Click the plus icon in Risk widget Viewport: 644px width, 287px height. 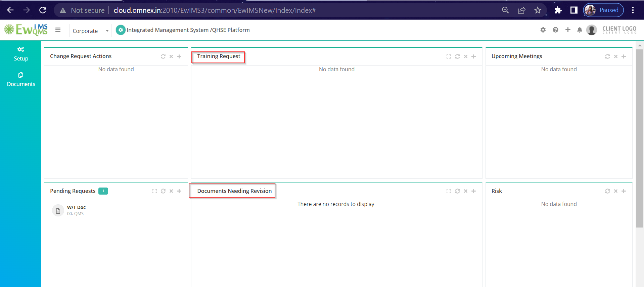624,191
